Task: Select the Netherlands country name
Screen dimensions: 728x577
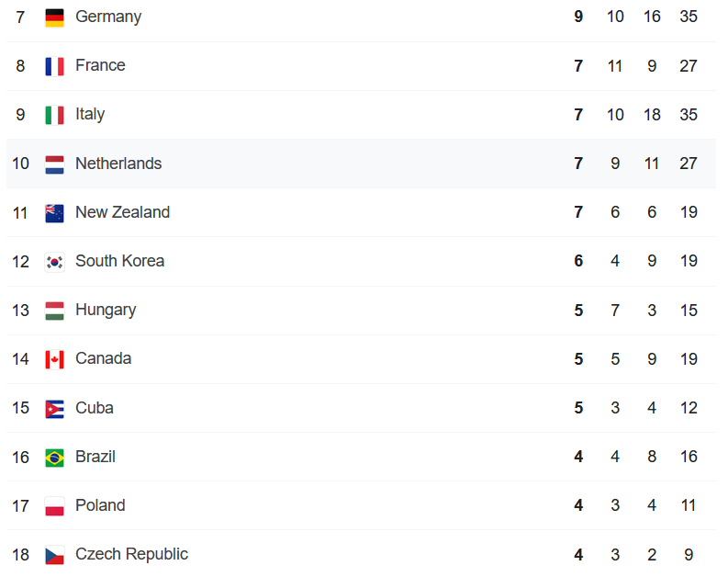Action: [x=118, y=164]
